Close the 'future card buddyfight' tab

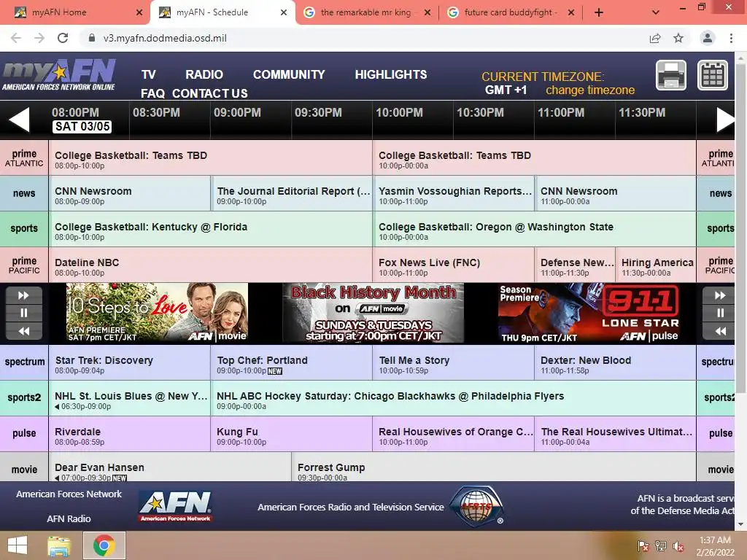point(570,12)
